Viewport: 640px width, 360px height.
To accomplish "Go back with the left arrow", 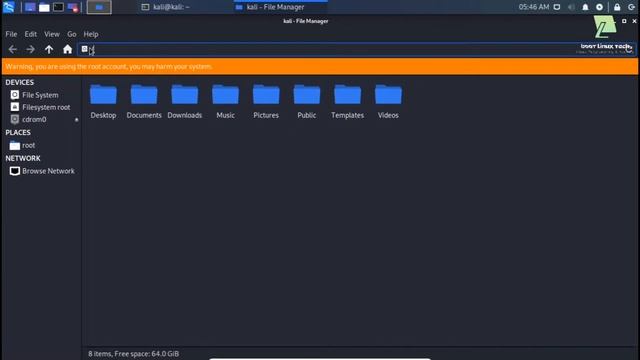I will [x=13, y=49].
